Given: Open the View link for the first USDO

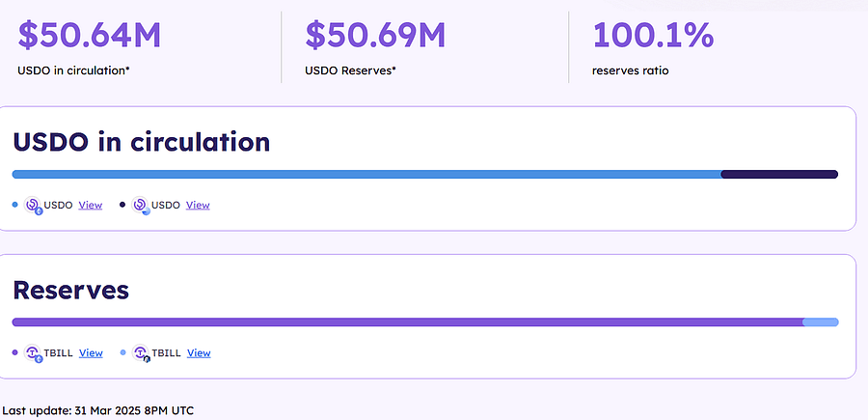Looking at the screenshot, I should (91, 205).
